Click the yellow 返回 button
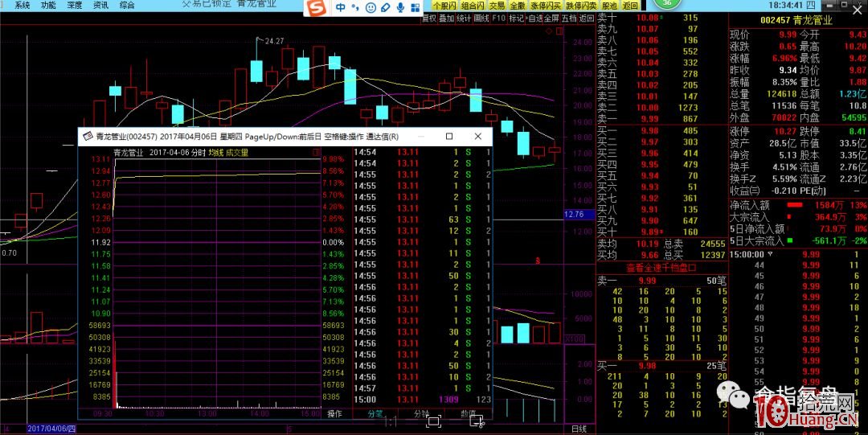This screenshot has height=435, width=868. pyautogui.click(x=630, y=5)
